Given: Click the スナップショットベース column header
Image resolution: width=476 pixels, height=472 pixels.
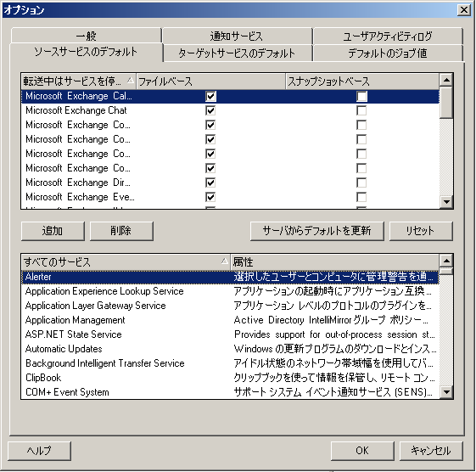Looking at the screenshot, I should pyautogui.click(x=362, y=81).
